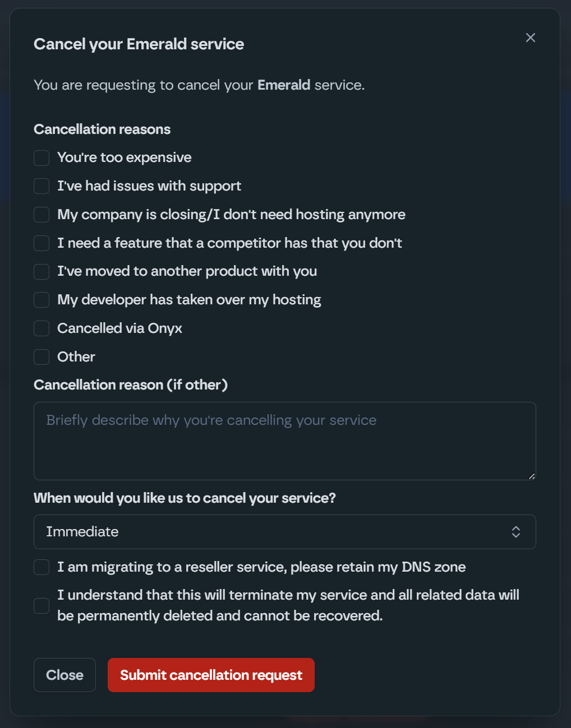Click the cancellation reason text area
571x728 pixels.
(284, 440)
